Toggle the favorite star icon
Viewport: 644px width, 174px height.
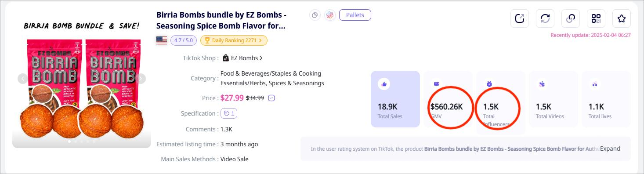tap(622, 18)
